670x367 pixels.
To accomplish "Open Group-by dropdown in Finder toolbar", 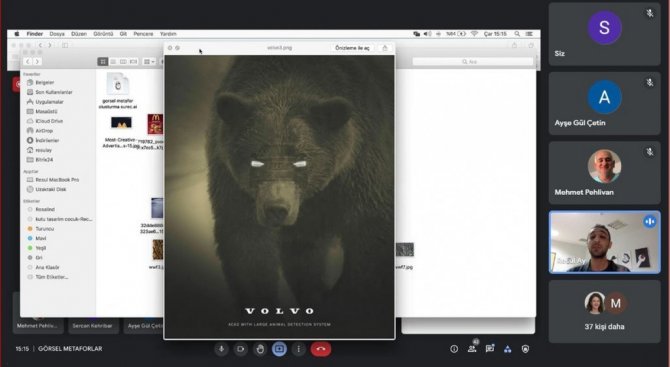I will 149,62.
